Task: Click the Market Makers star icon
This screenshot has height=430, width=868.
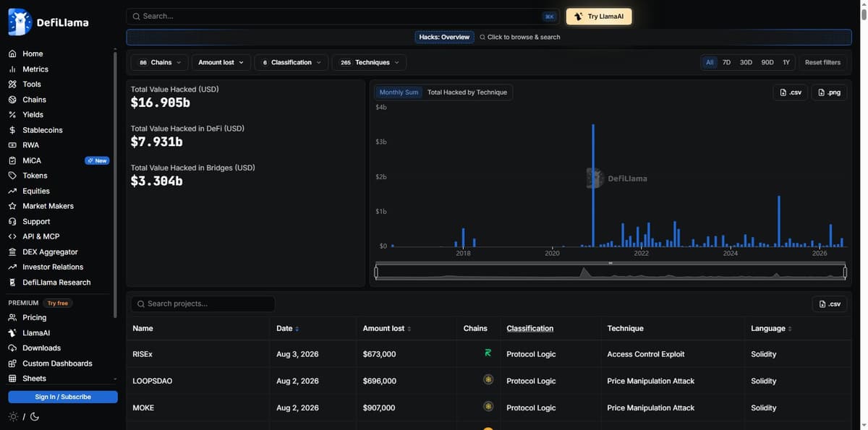Action: pos(12,206)
